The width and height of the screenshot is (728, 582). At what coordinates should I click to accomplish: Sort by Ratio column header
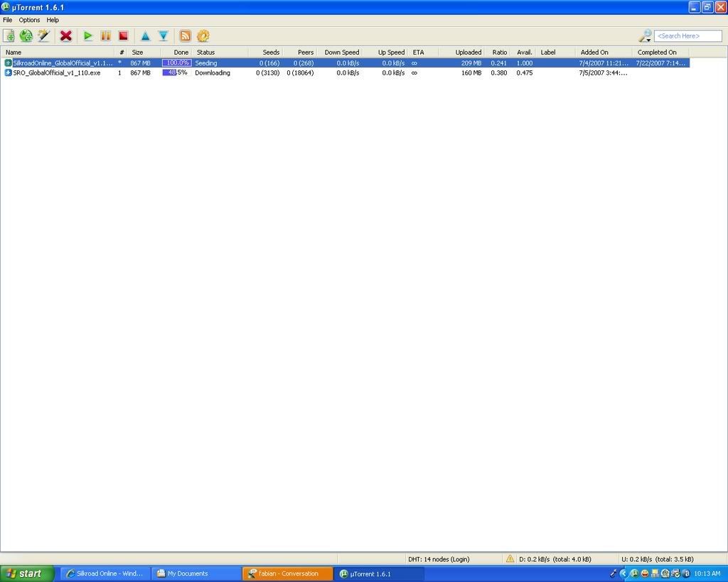[x=498, y=53]
